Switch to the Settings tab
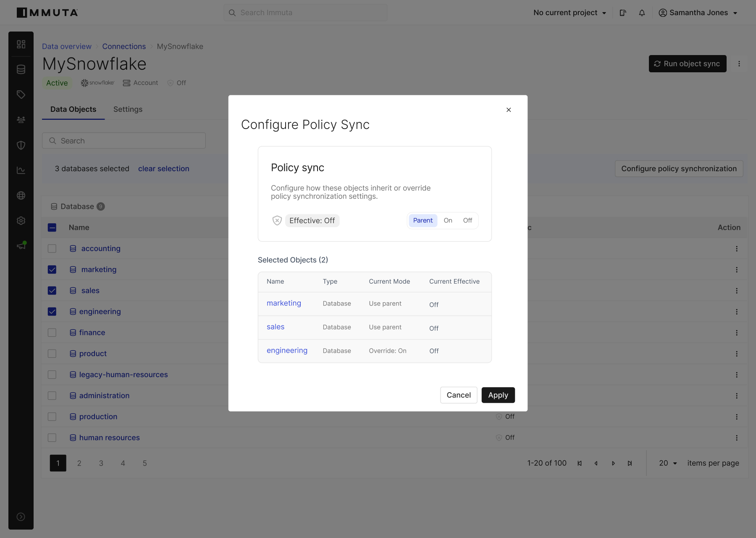 128,109
